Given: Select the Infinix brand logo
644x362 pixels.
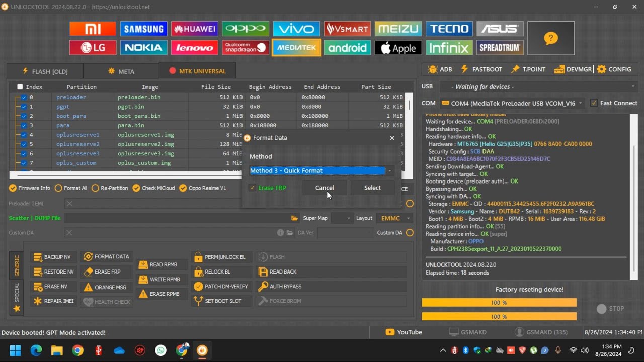Looking at the screenshot, I should (449, 48).
